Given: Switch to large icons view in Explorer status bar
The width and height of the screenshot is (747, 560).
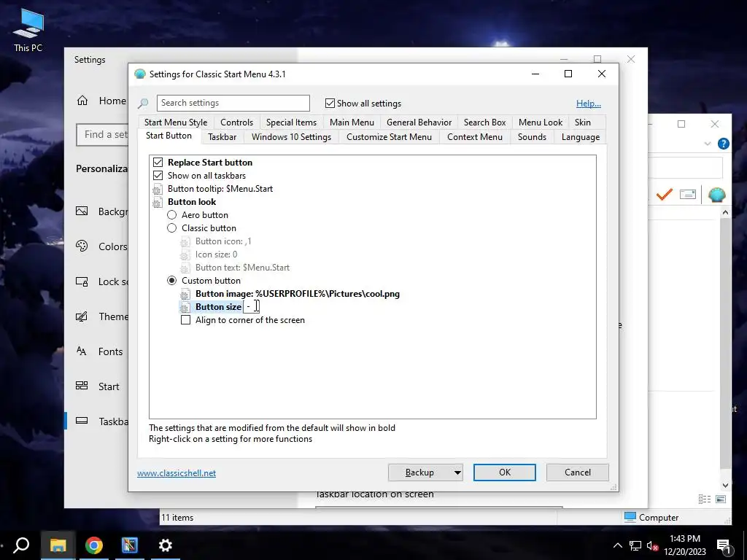Looking at the screenshot, I should coord(721,499).
